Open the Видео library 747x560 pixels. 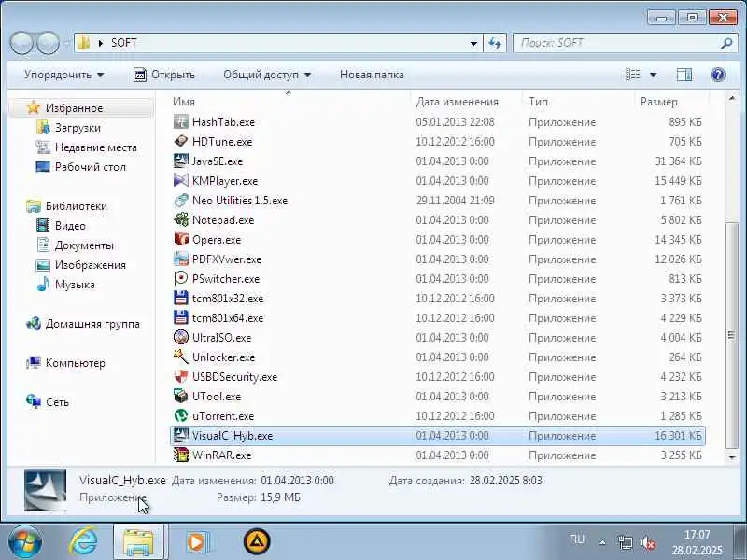click(x=70, y=225)
